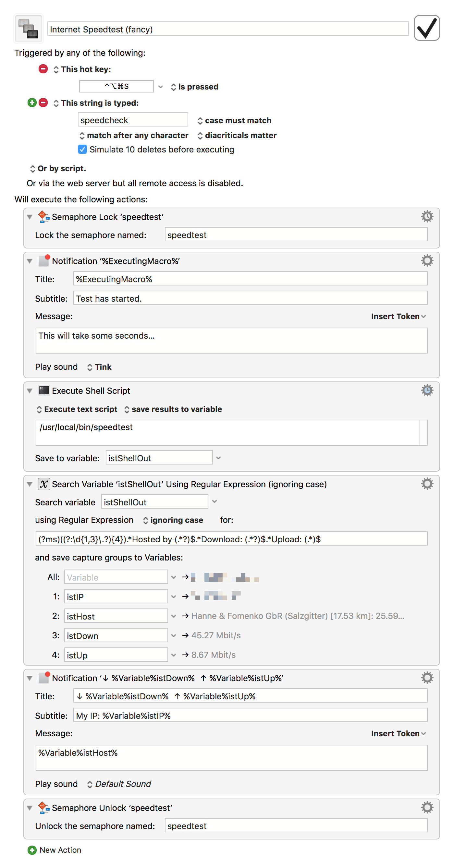
Task: Open 'match after any character' popup
Action: (x=133, y=136)
